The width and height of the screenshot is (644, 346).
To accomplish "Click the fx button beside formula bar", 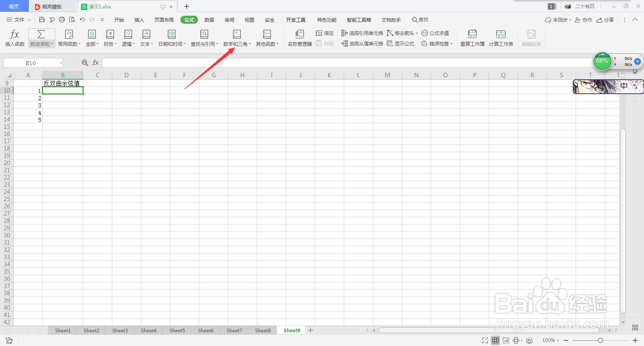I will [x=95, y=63].
